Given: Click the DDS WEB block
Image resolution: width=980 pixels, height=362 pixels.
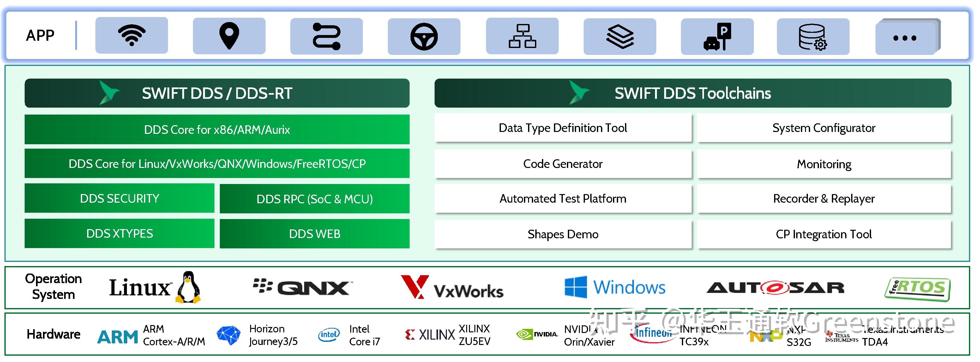Looking at the screenshot, I should coord(315,234).
